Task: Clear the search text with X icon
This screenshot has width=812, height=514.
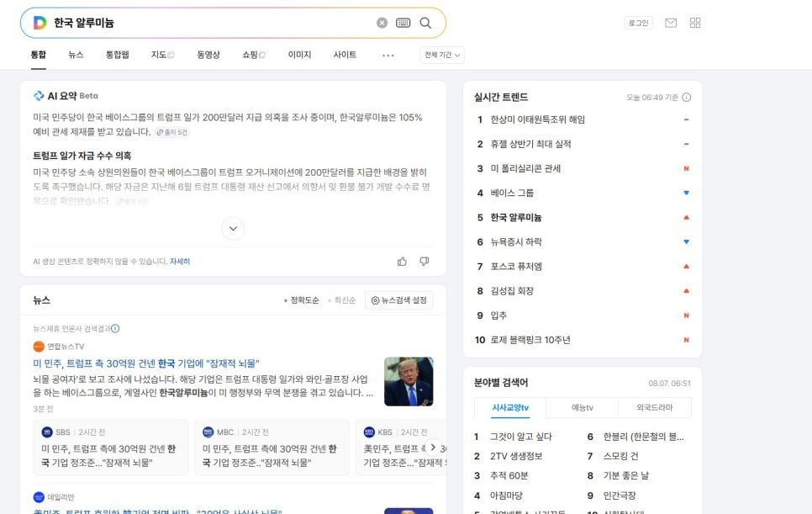Action: tap(382, 23)
